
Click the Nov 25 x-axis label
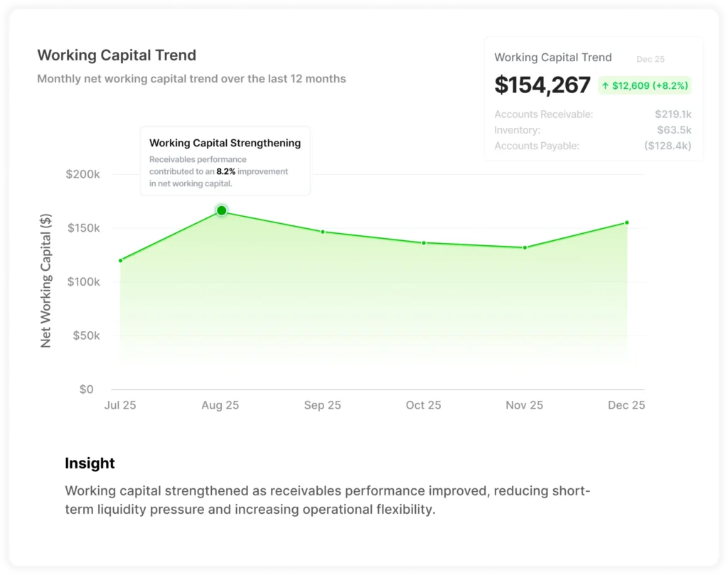[524, 405]
